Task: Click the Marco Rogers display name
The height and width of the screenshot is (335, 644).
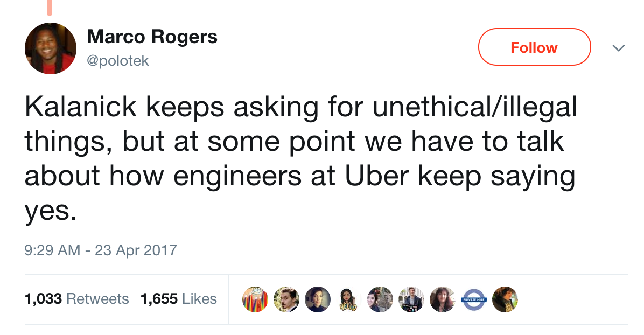Action: pos(152,37)
